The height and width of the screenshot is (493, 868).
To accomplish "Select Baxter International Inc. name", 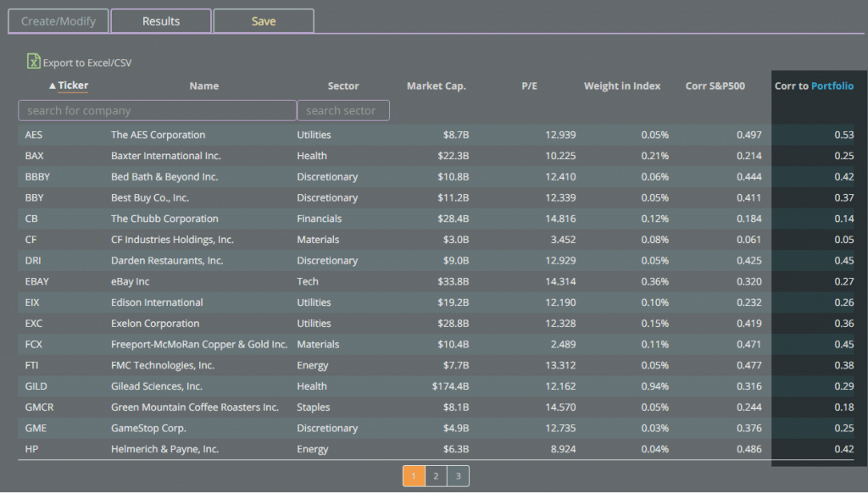I will tap(166, 156).
